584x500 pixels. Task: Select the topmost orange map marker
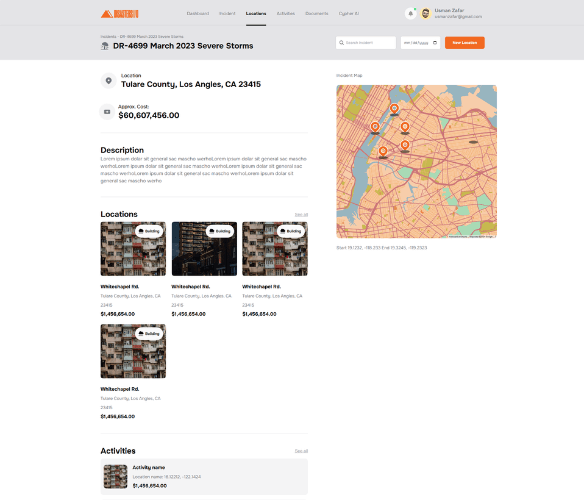point(394,109)
